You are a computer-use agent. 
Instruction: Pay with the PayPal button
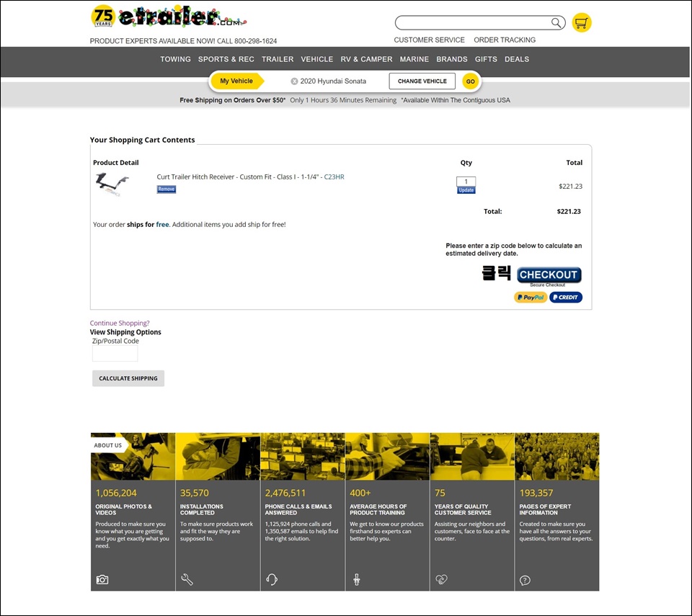pyautogui.click(x=531, y=298)
